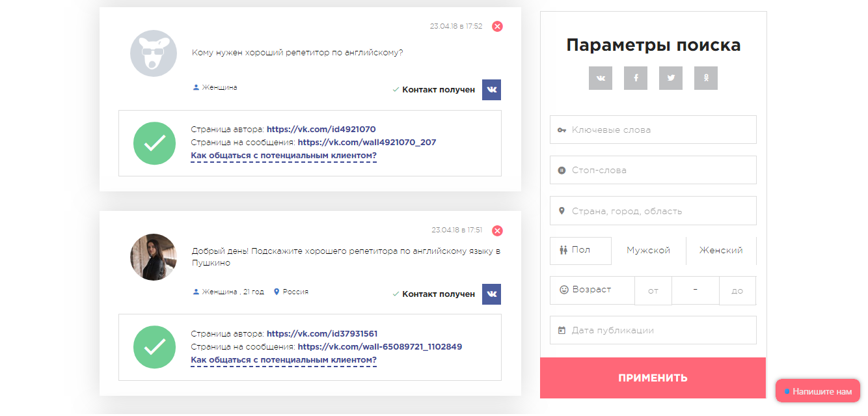Open the Пол filter selector
The width and height of the screenshot is (868, 416).
click(x=580, y=250)
